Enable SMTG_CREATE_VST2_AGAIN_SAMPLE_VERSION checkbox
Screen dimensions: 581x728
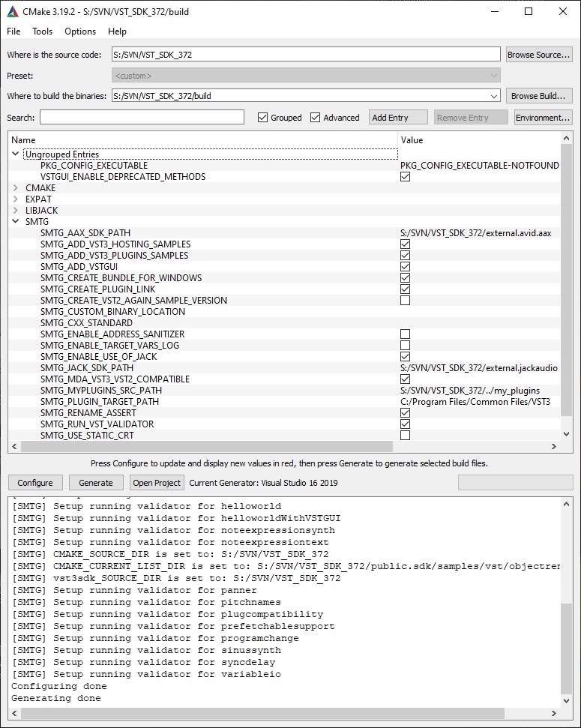point(405,301)
